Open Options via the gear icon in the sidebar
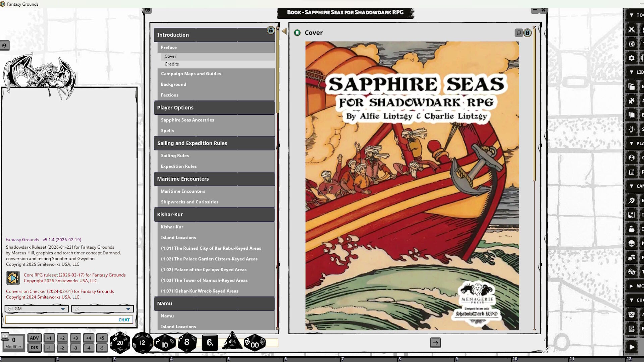 tap(632, 58)
